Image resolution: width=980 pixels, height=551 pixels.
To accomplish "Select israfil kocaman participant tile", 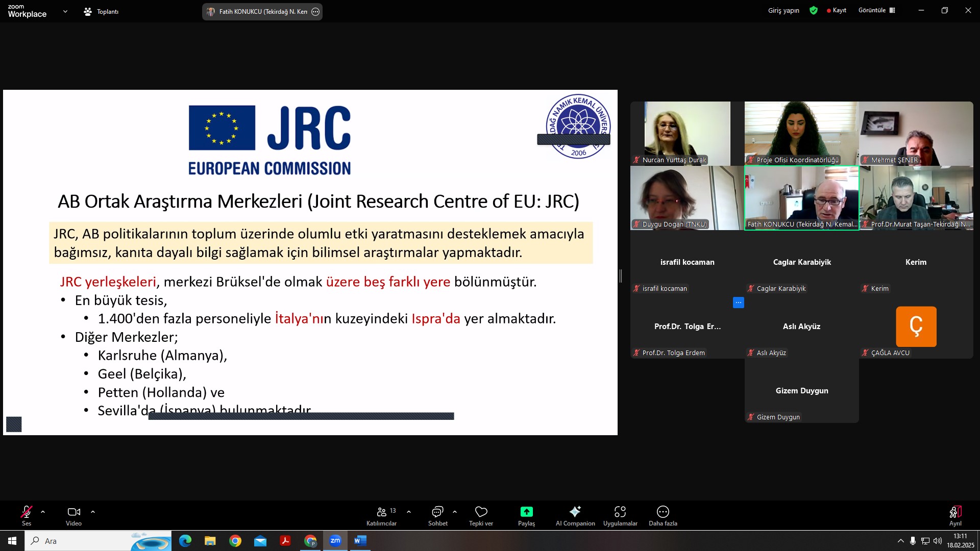I will [x=687, y=262].
